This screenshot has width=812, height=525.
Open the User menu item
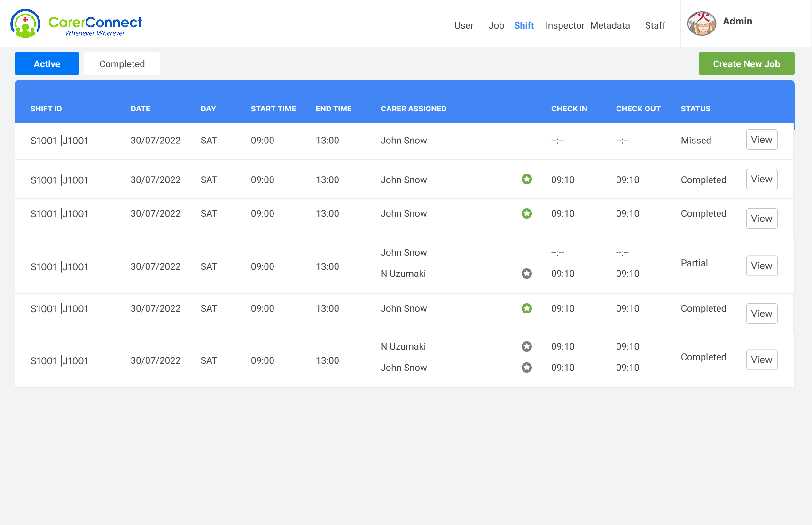464,25
